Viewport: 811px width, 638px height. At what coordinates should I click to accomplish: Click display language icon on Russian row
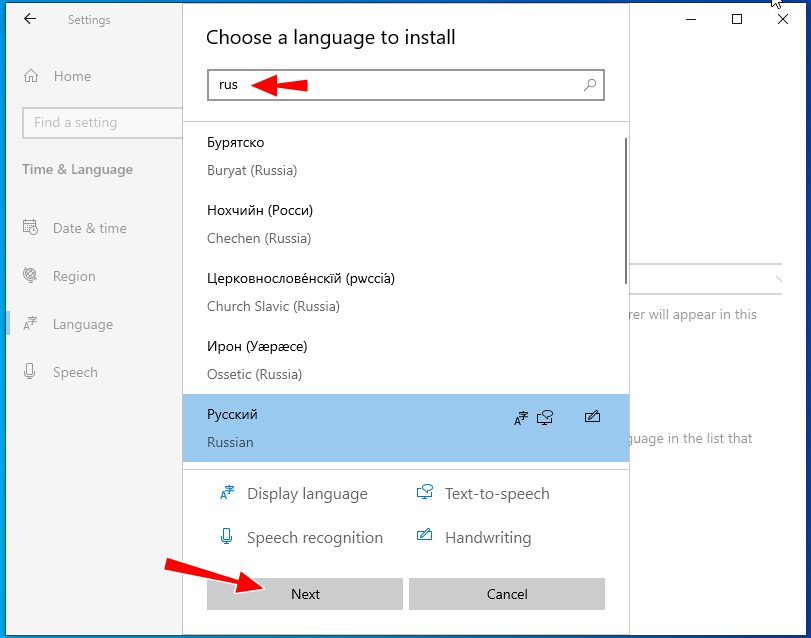point(521,417)
